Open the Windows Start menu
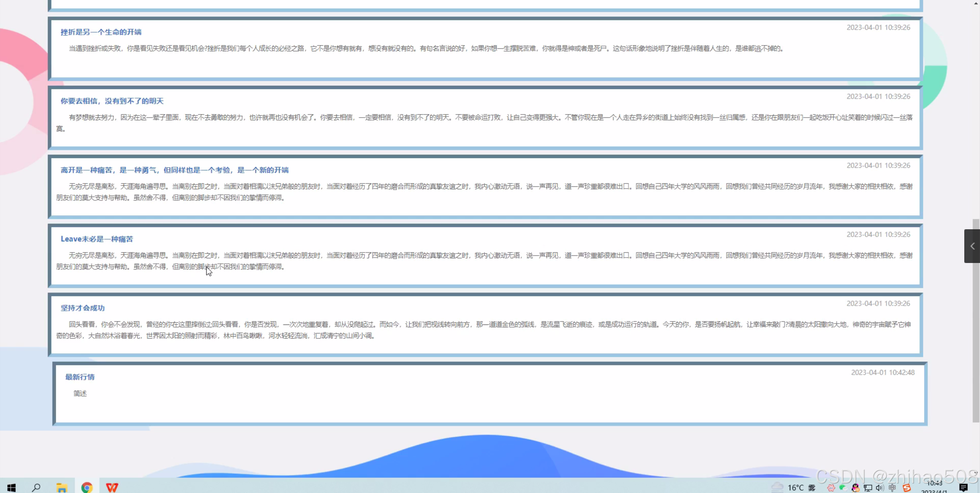The image size is (980, 493). pyautogui.click(x=11, y=487)
